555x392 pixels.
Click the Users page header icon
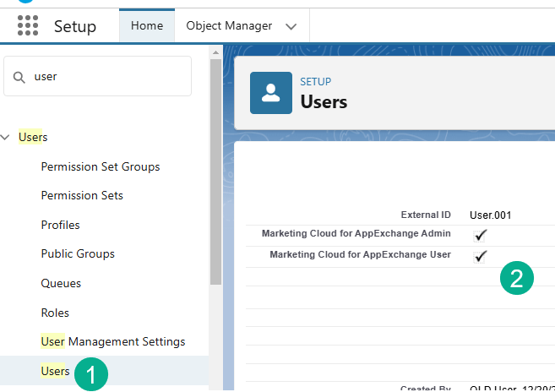tap(271, 93)
